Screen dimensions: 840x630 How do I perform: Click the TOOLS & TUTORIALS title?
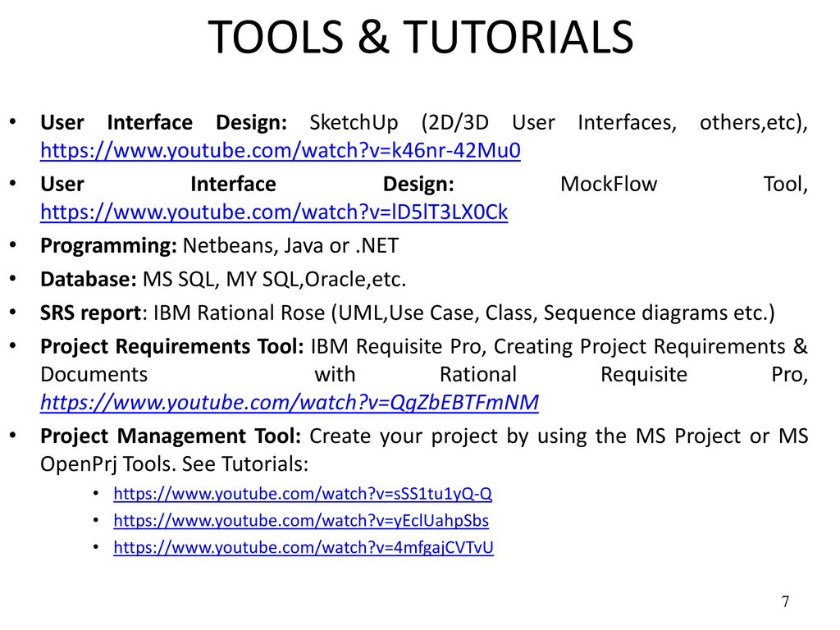tap(421, 36)
